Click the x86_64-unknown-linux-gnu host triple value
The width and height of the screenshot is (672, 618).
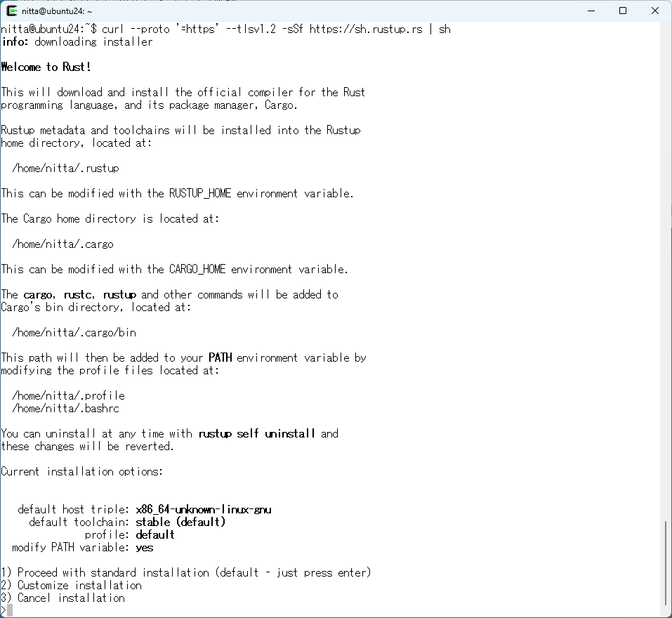tap(203, 509)
